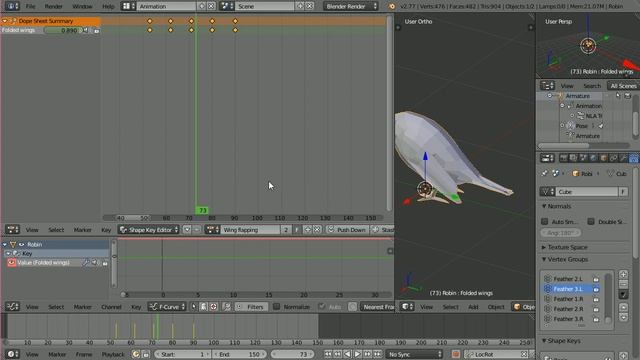Collapse the Key channel group
The width and height of the screenshot is (640, 360).
8,253
